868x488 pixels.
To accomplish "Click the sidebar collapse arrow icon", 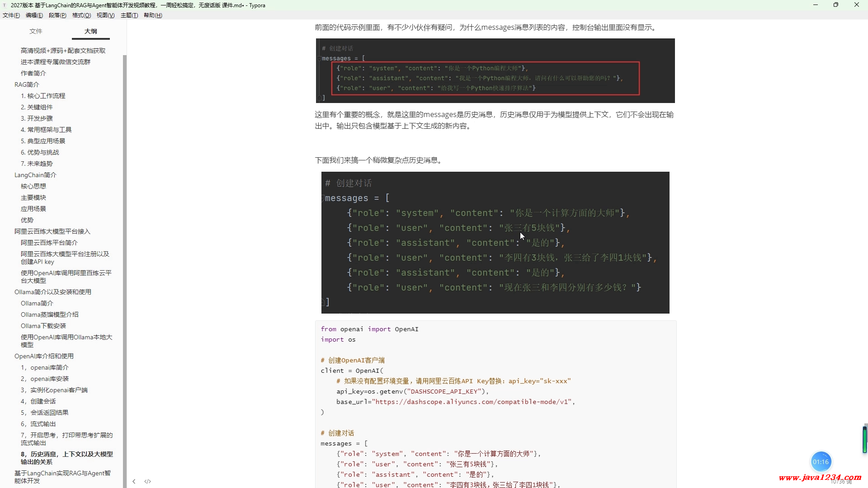I will 134,482.
